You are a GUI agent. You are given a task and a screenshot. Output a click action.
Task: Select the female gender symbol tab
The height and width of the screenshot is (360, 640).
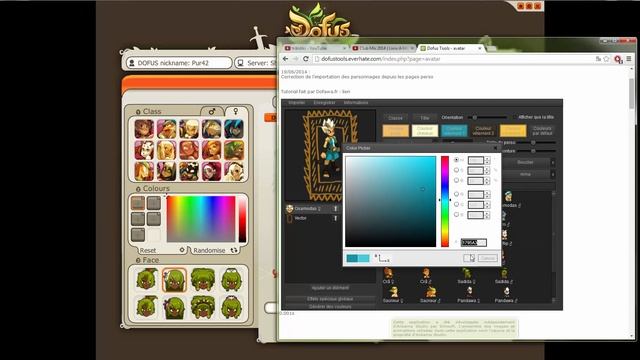click(236, 111)
